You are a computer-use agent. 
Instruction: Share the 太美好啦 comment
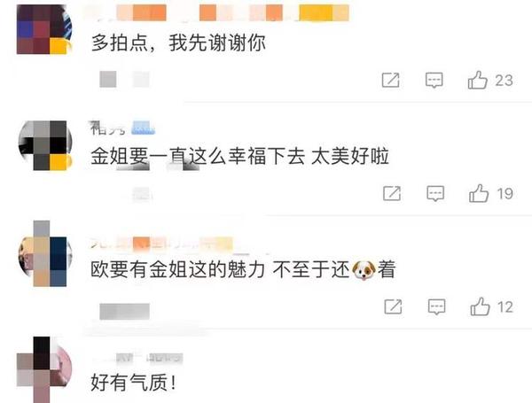pos(392,193)
